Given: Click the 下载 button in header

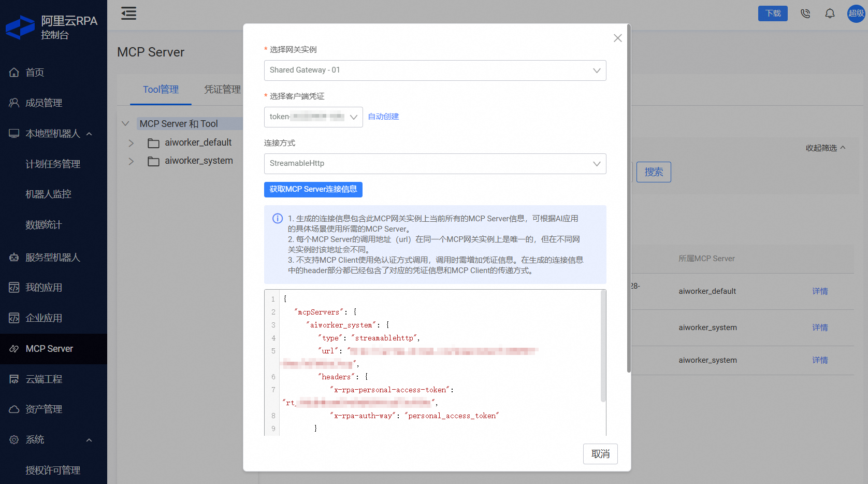Looking at the screenshot, I should [x=773, y=13].
